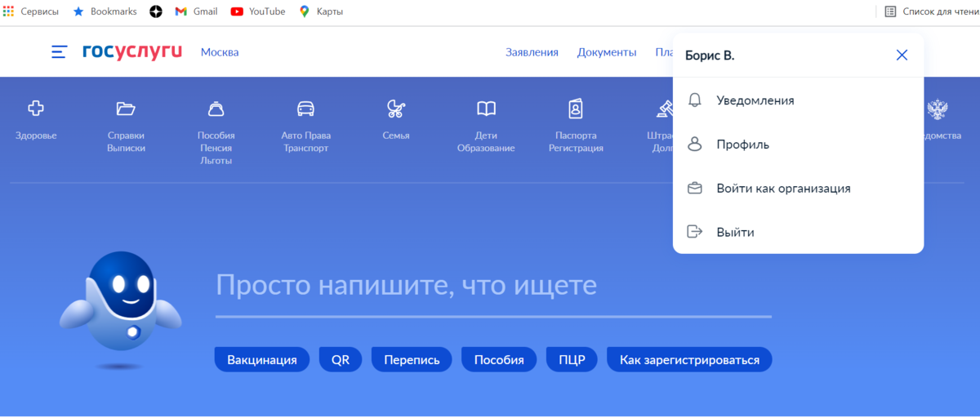Screen dimensions: 980x418
Task: Click the user name Борис В.
Action: click(710, 56)
